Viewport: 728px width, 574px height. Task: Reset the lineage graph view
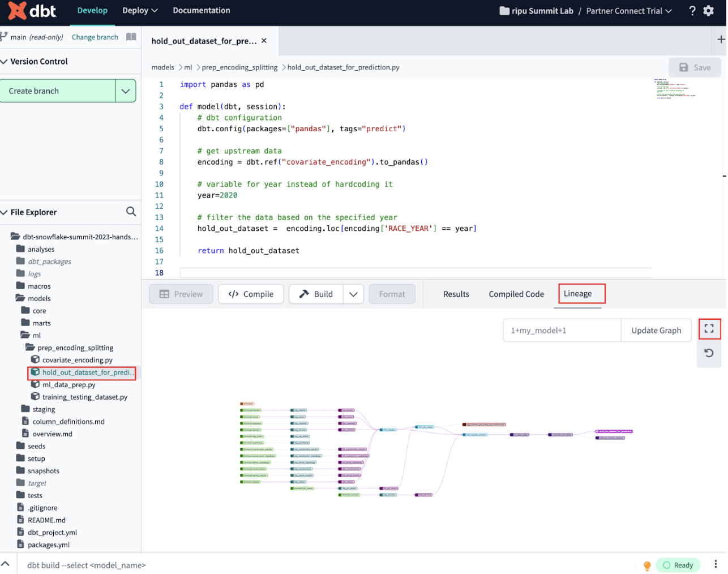[709, 353]
